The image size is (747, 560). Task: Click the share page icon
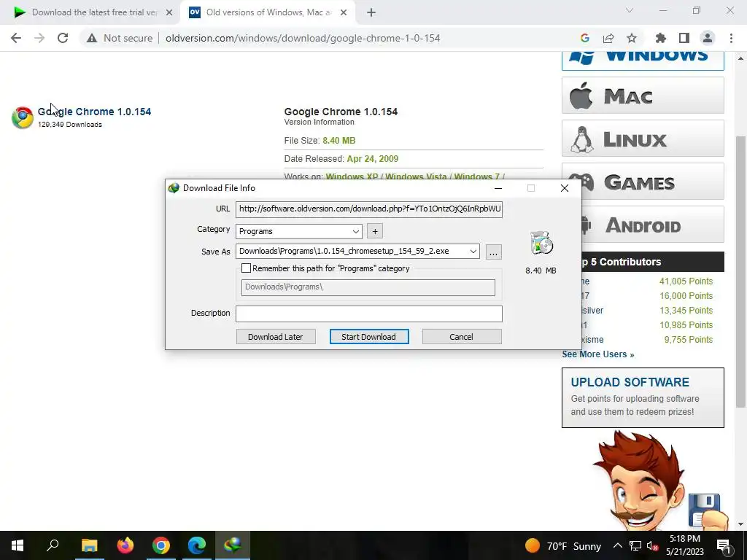tap(608, 38)
